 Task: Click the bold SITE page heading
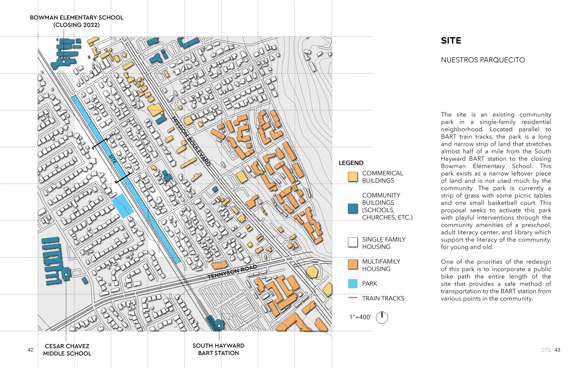point(451,40)
